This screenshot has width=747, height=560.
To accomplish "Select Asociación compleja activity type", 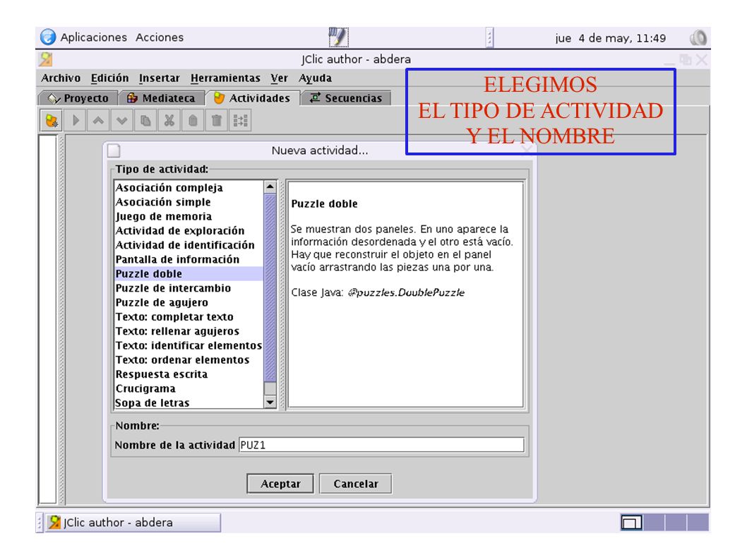I will [189, 188].
